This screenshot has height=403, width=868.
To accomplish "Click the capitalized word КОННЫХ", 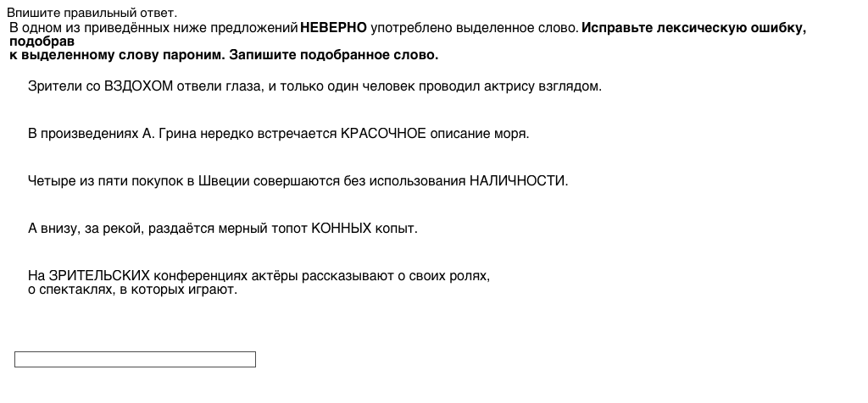I will pos(342,229).
